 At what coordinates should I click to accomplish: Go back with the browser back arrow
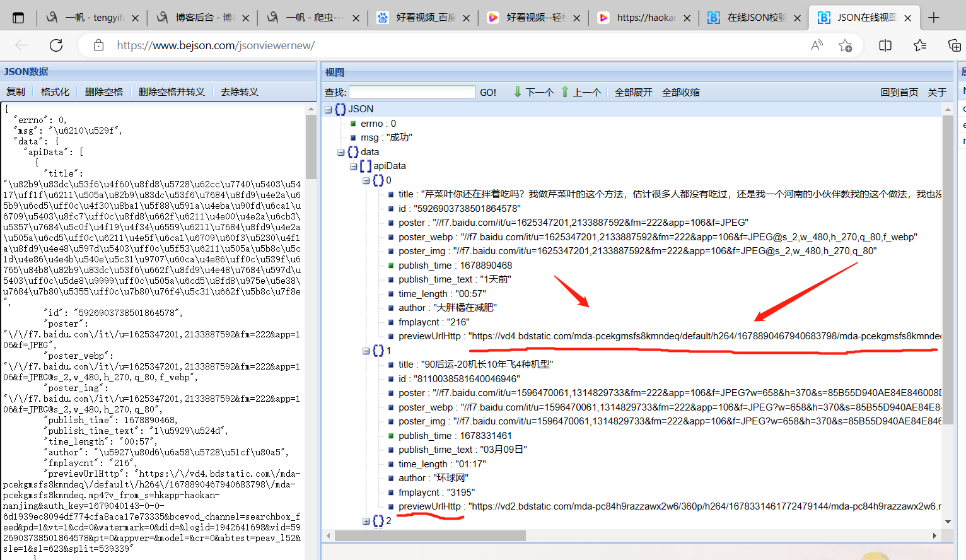pos(21,45)
